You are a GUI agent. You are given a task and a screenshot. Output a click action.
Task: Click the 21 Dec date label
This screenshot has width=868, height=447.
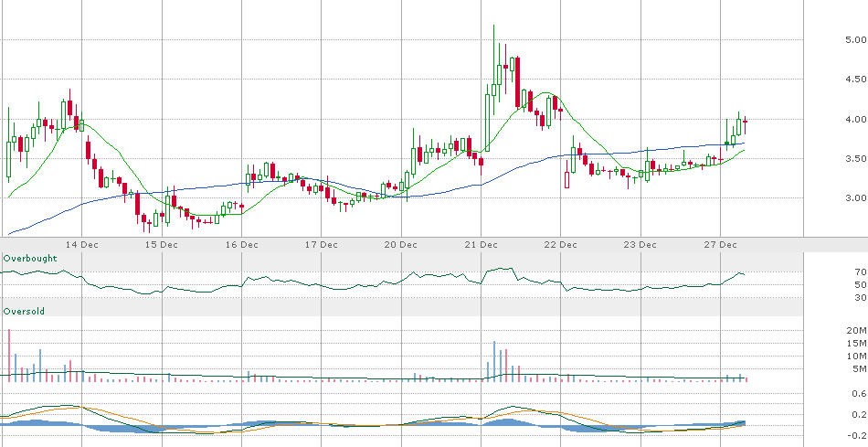tap(481, 245)
